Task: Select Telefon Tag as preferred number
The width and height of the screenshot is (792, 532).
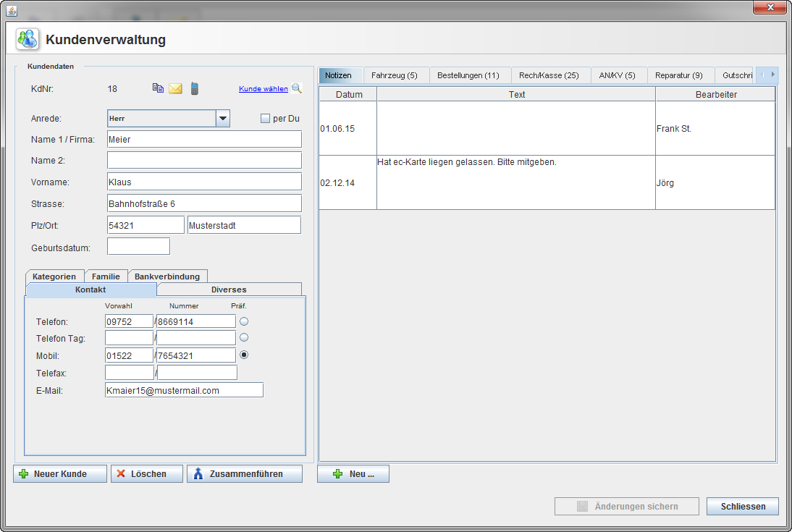Action: (244, 337)
